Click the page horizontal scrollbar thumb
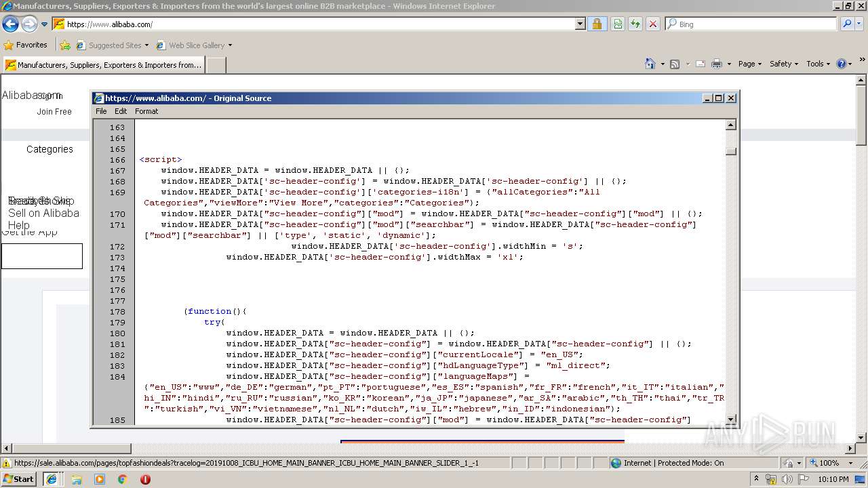868x488 pixels. (x=71, y=449)
